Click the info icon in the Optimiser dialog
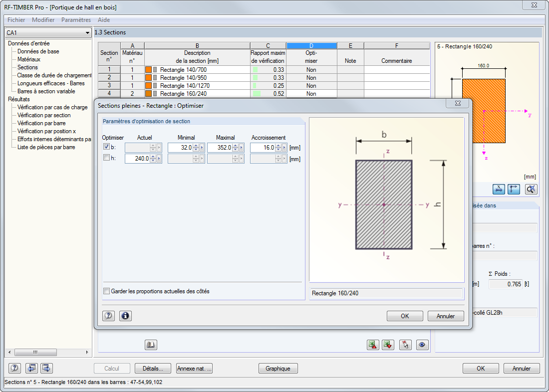Image resolution: width=549 pixels, height=392 pixels. pos(125,316)
